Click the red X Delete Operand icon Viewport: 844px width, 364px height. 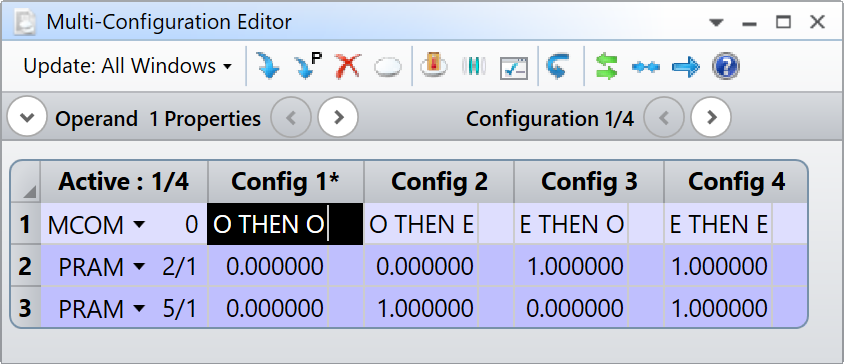(348, 67)
